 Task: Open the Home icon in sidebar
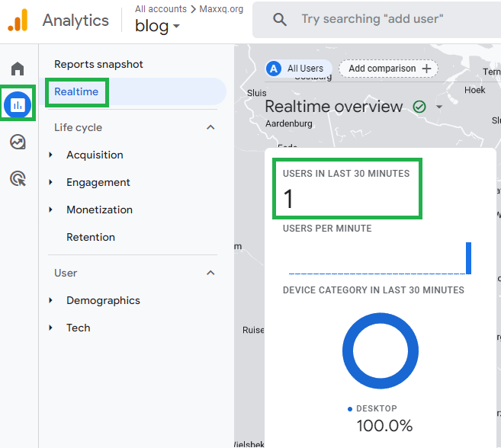[x=18, y=69]
